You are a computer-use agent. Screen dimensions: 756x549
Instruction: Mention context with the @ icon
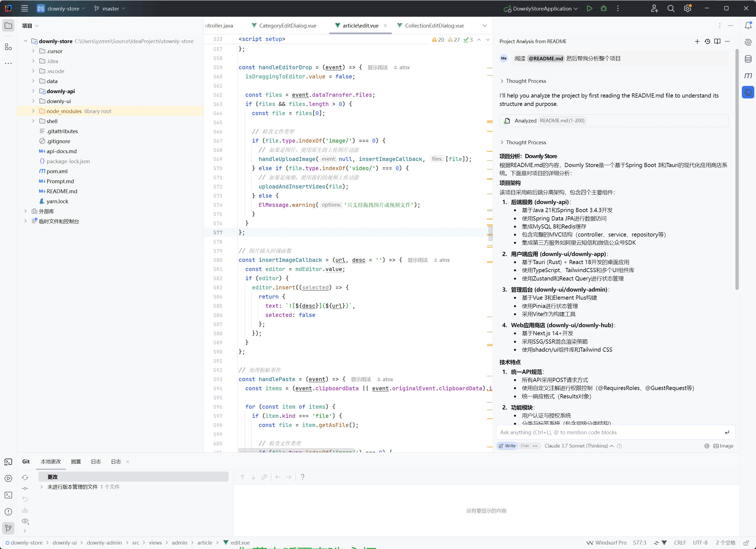pyautogui.click(x=706, y=446)
